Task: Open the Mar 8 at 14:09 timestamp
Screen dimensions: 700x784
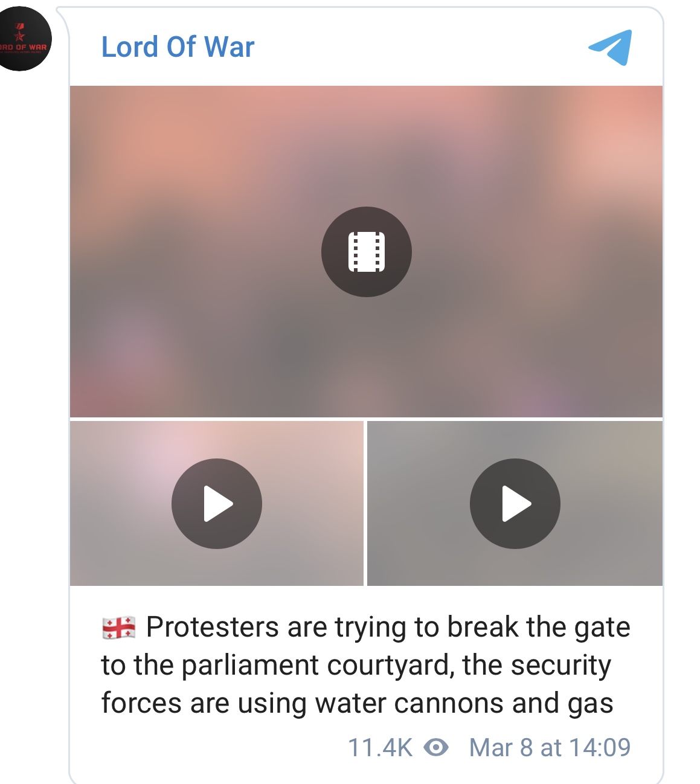Action: pos(550,748)
